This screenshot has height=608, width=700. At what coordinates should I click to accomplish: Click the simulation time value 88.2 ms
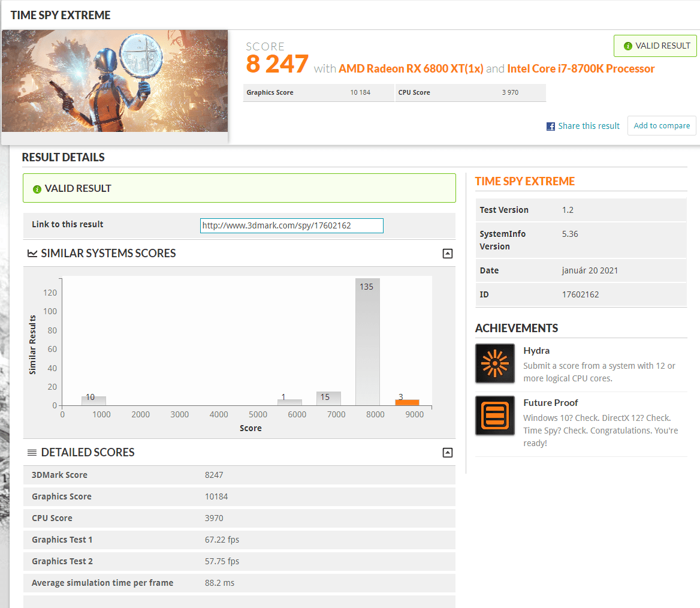219,583
